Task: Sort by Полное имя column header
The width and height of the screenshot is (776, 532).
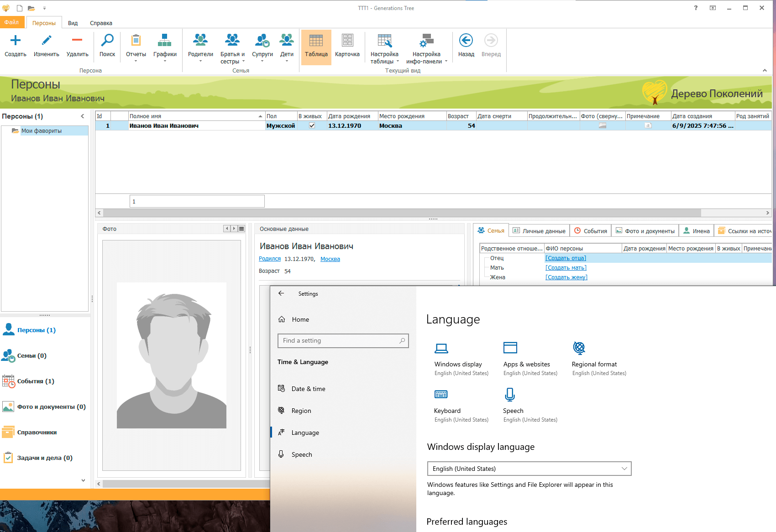Action: 197,116
